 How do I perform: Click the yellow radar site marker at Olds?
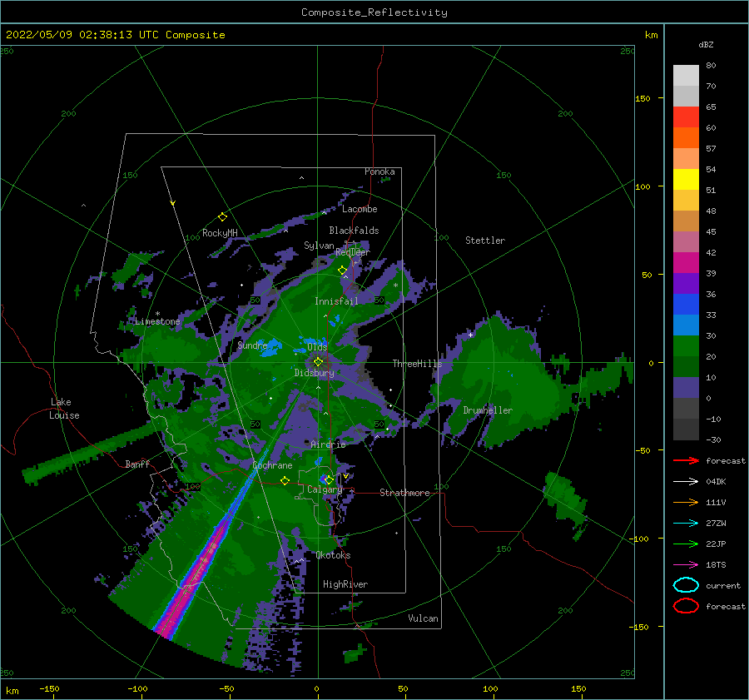[x=318, y=362]
